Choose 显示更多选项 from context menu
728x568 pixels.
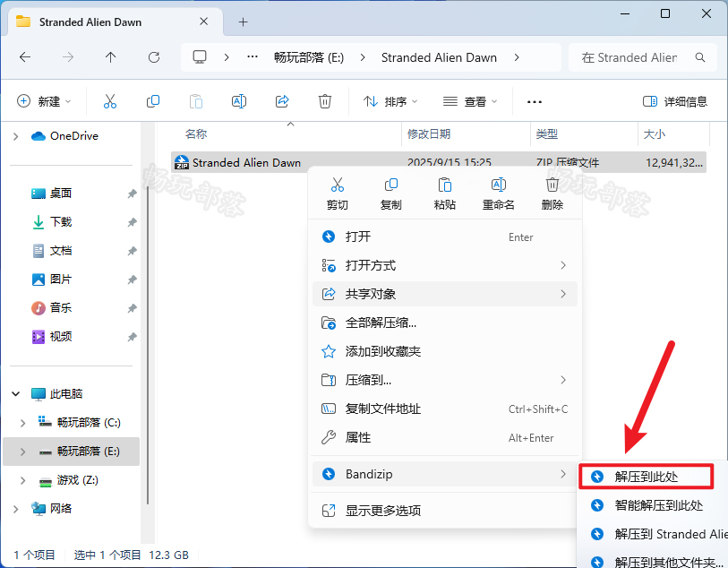pyautogui.click(x=445, y=511)
